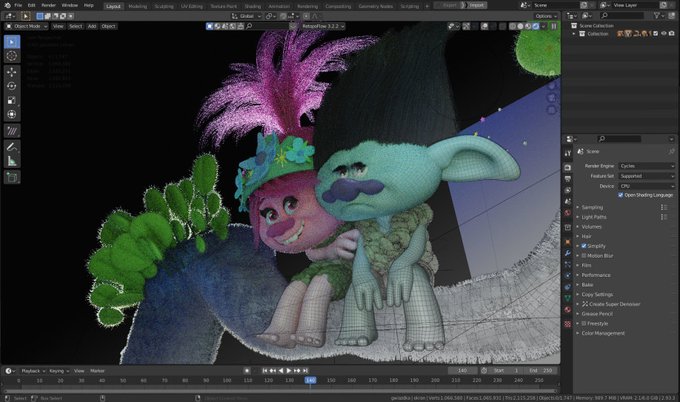Switch viewport to rendered shading

(x=536, y=26)
